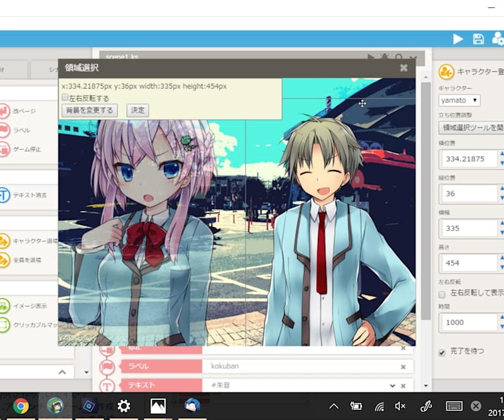
Task: Select the scene1.ks tab
Action: [122, 56]
